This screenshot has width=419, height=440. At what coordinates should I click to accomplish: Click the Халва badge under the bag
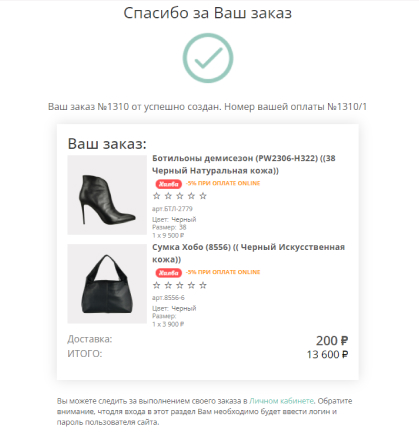[x=169, y=273]
